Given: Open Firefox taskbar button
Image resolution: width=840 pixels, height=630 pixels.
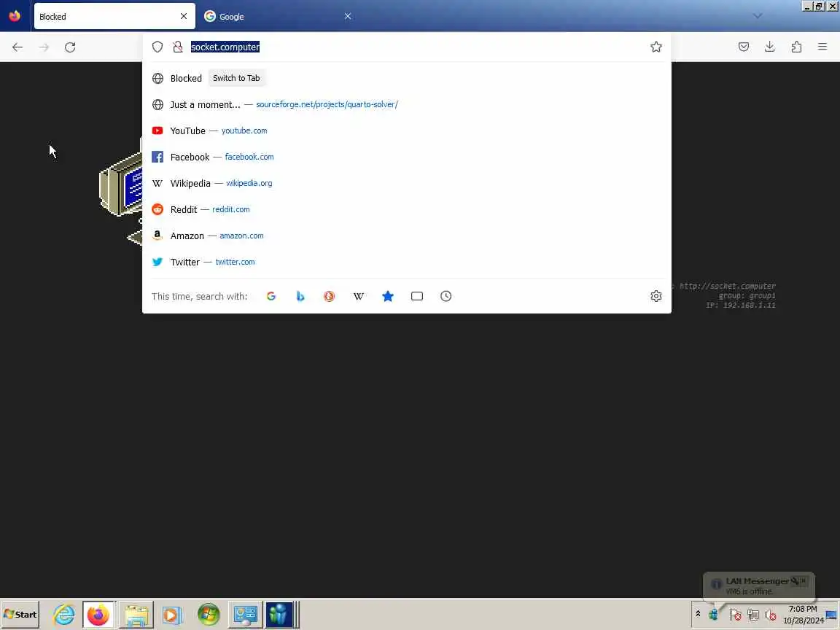Looking at the screenshot, I should click(98, 615).
